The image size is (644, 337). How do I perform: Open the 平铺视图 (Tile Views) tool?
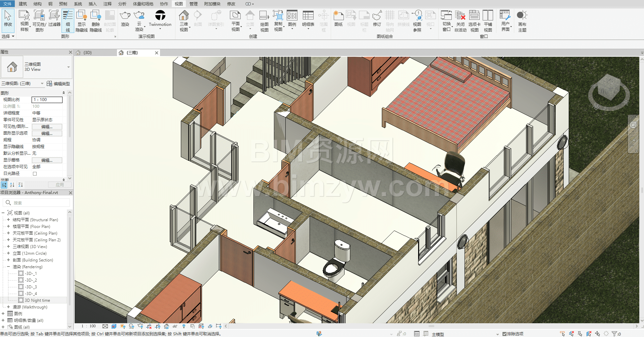[x=488, y=16]
